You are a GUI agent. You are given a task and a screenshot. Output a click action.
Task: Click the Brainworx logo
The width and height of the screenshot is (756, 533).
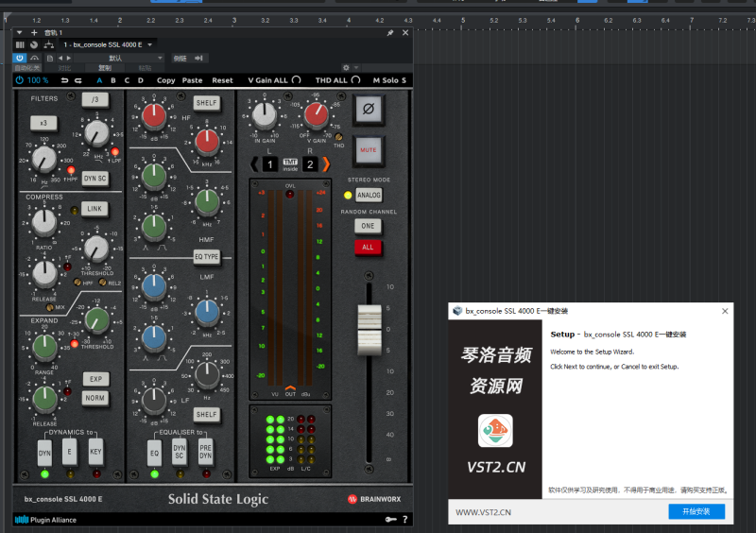374,499
